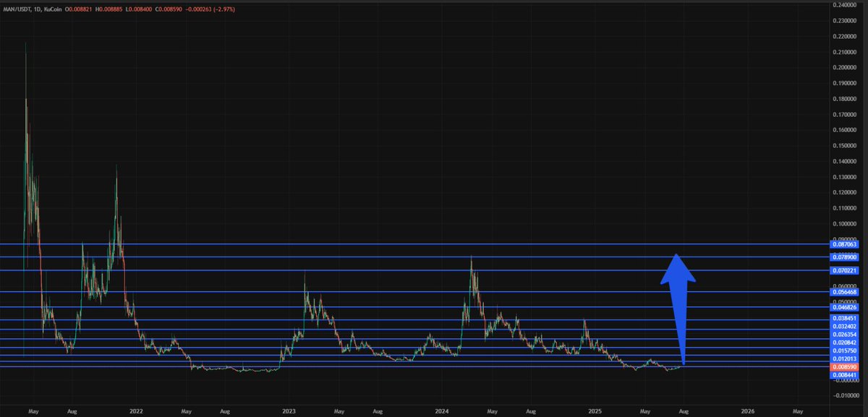
Task: Click the 2026 label on time axis
Action: pos(749,410)
